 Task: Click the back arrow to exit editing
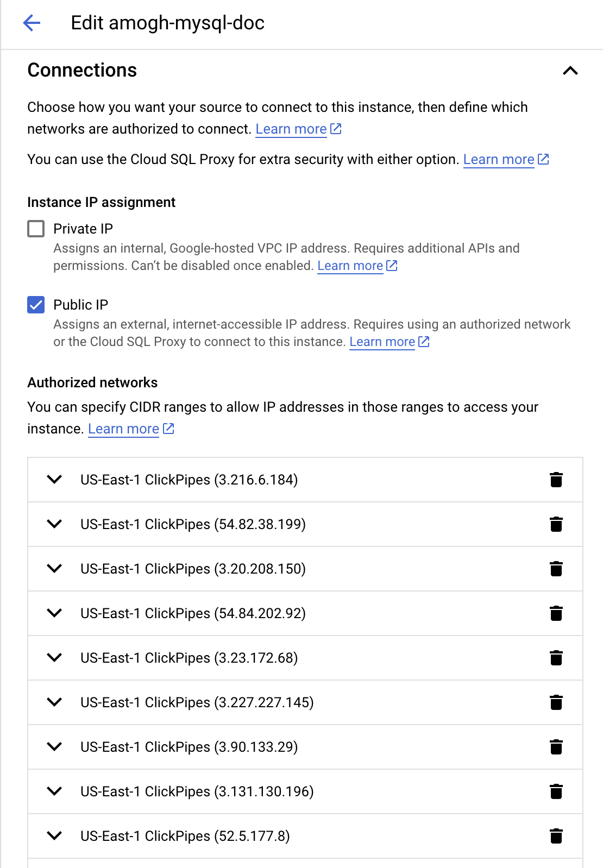32,23
